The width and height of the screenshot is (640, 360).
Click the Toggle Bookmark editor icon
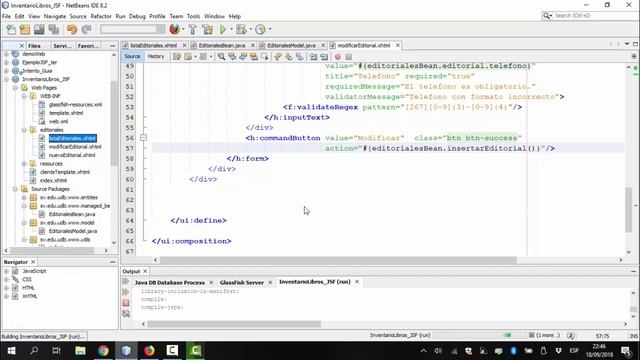pyautogui.click(x=300, y=57)
